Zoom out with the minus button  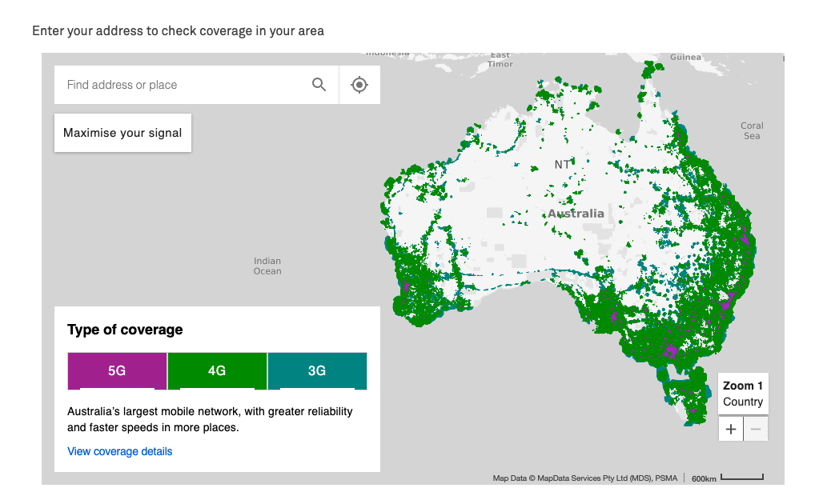pyautogui.click(x=756, y=429)
